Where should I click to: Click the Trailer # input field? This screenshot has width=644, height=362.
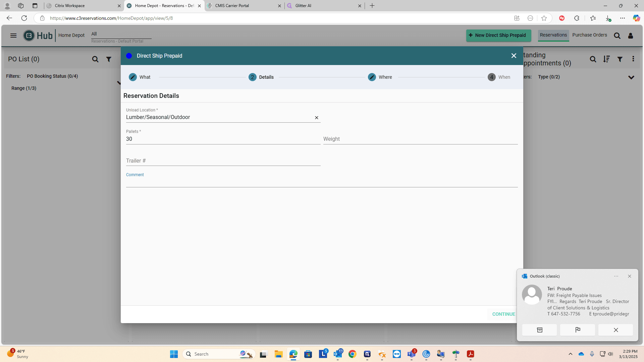[223, 161]
